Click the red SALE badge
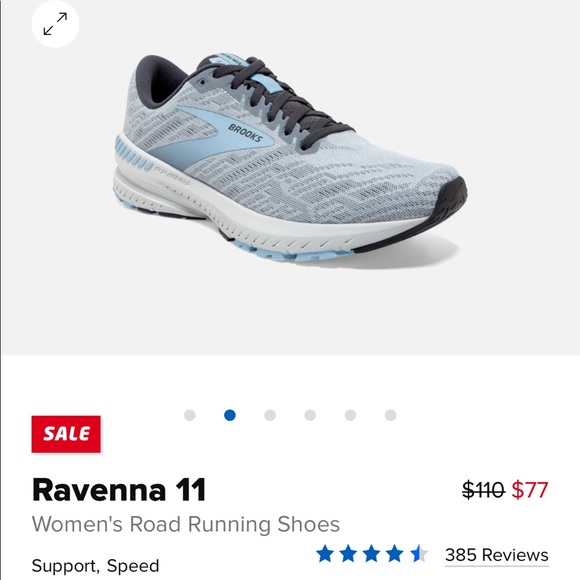This screenshot has width=580, height=580. point(66,434)
